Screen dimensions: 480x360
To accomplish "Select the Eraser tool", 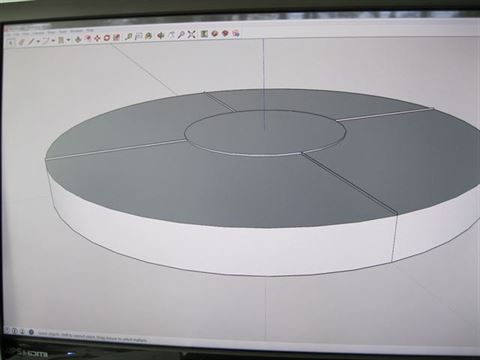I will coord(21,42).
